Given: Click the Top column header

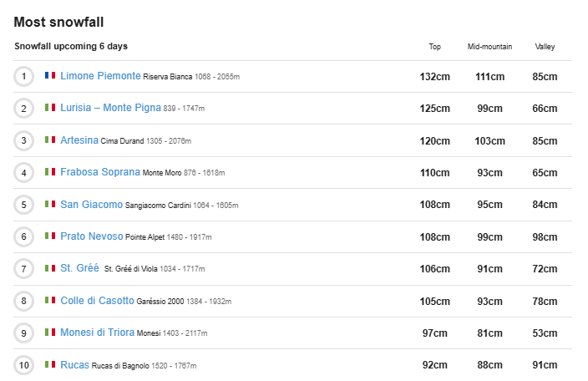Looking at the screenshot, I should (x=434, y=47).
